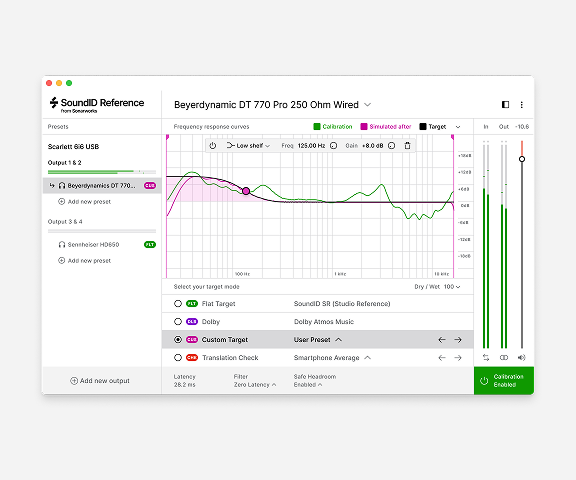This screenshot has height=480, width=576.
Task: Click the right pink frequency limit marker
Action: (x=453, y=137)
